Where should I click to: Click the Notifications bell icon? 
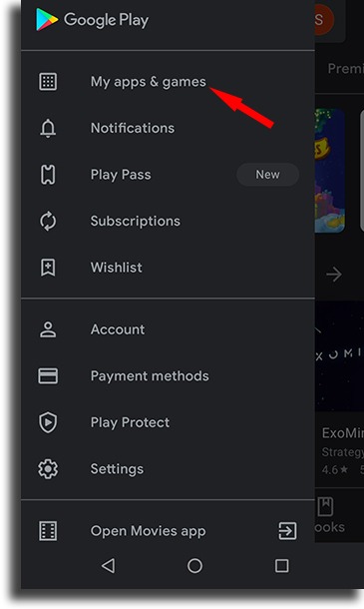coord(48,128)
